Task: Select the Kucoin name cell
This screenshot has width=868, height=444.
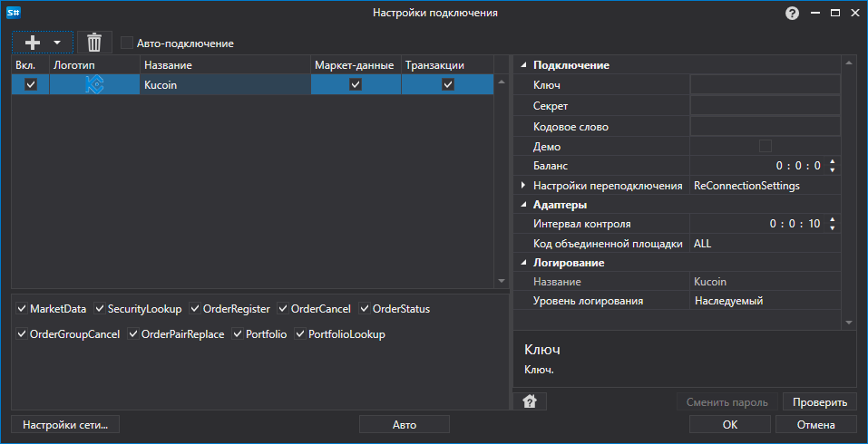Action: pos(225,84)
